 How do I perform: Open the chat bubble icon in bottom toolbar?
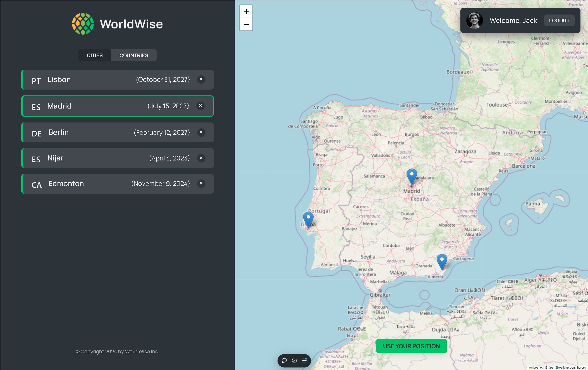[x=284, y=361]
